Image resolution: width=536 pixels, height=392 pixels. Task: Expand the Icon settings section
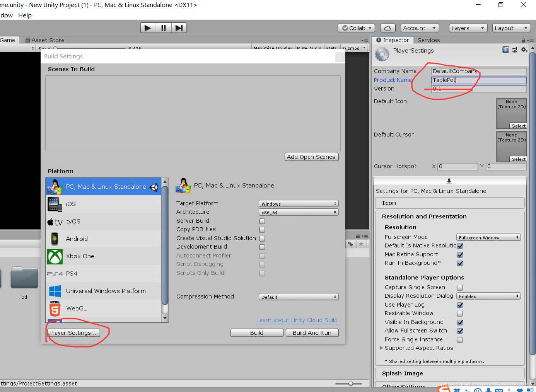coord(450,203)
